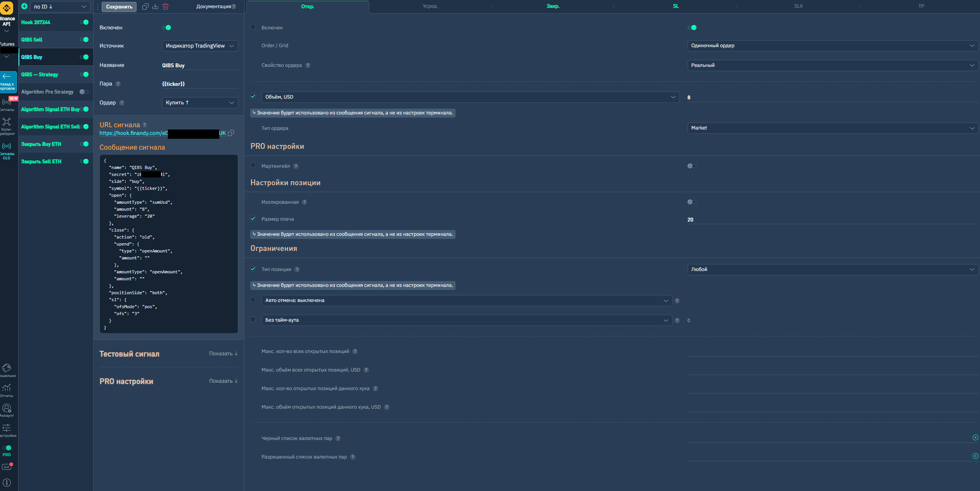This screenshot has height=491, width=980.
Task: Add a pair to Черный список with plus icon
Action: click(x=975, y=437)
